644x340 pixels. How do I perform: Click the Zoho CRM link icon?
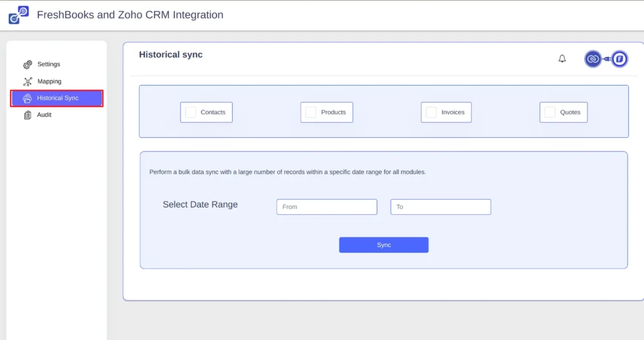coord(592,59)
